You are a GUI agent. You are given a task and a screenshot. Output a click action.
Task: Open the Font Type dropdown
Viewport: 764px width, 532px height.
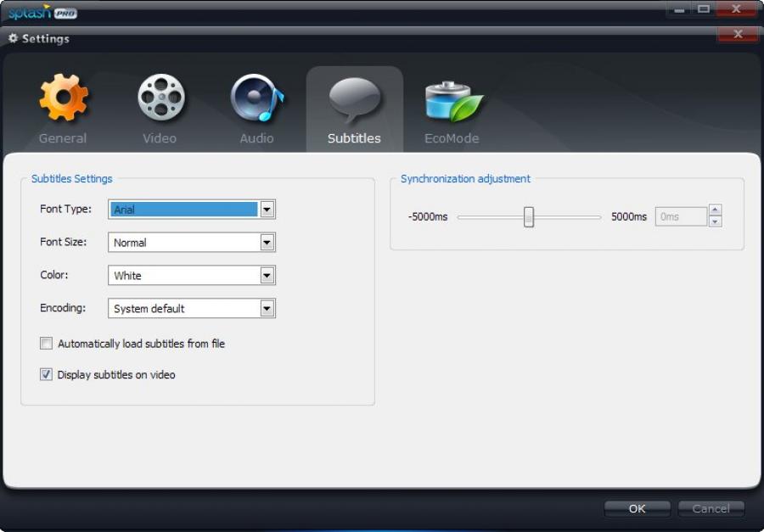pos(267,209)
